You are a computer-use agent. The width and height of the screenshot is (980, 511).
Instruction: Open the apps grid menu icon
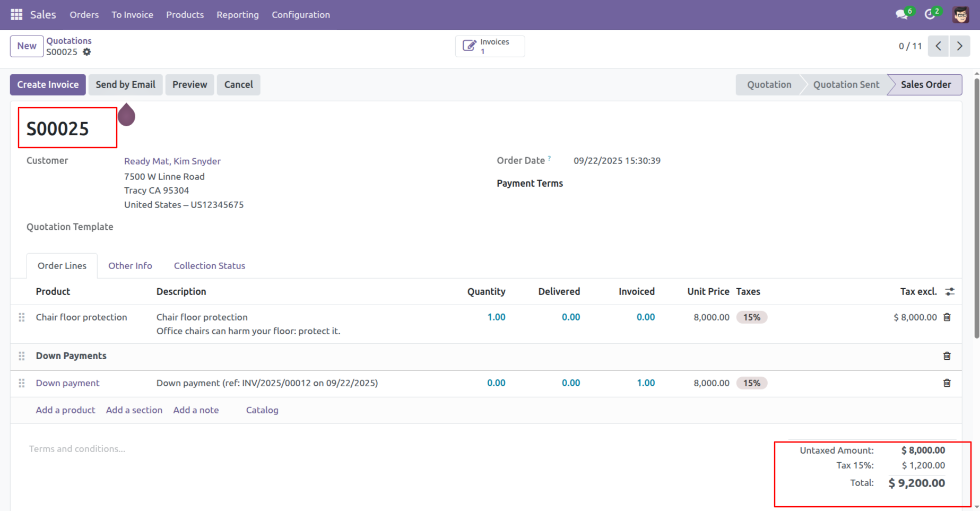[x=16, y=15]
